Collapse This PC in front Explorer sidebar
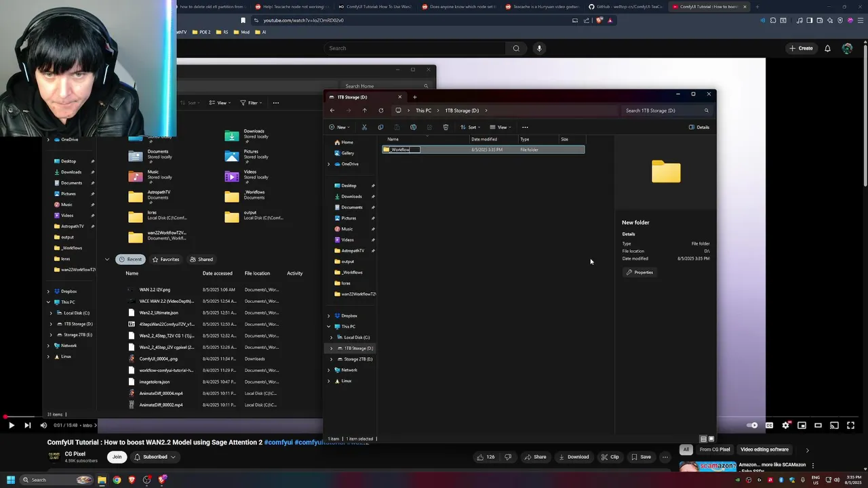Viewport: 868px width, 488px height. [329, 327]
